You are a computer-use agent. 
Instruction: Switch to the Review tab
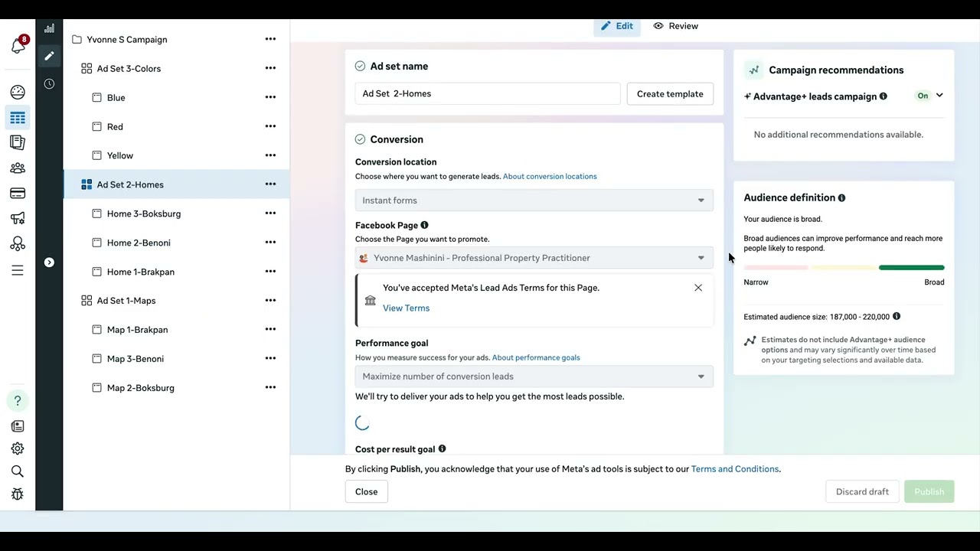(x=675, y=26)
